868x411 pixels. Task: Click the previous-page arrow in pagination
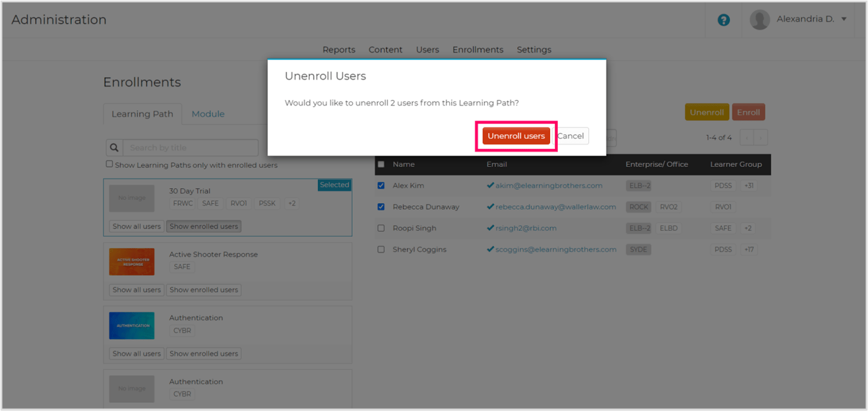pos(747,137)
